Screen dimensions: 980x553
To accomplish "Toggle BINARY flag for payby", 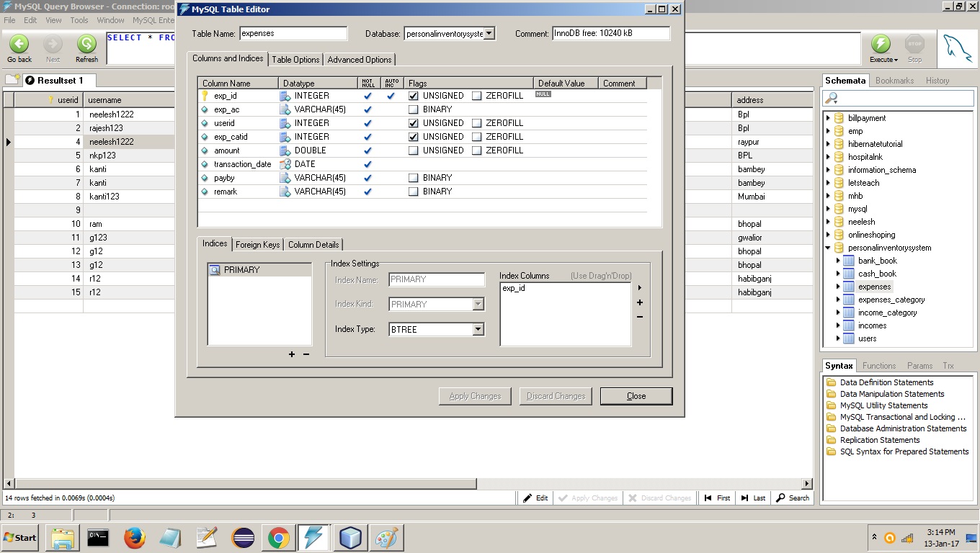I will (x=414, y=178).
